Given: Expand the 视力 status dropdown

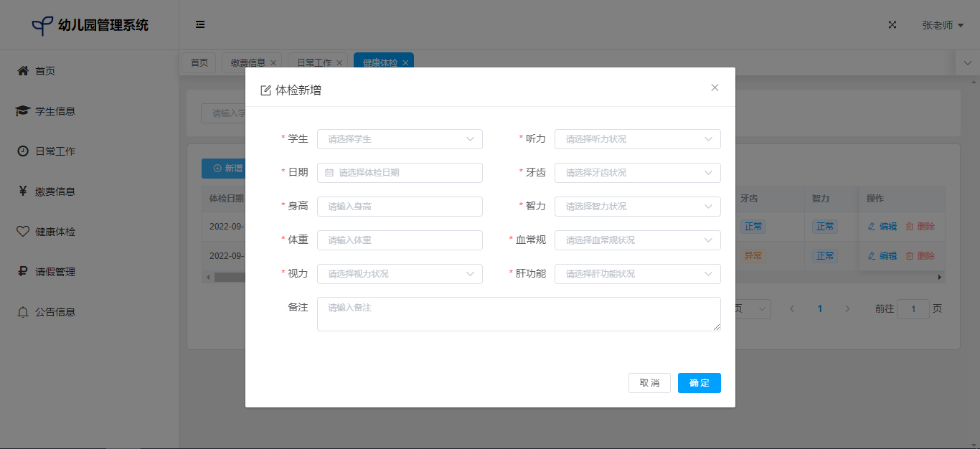Looking at the screenshot, I should pyautogui.click(x=400, y=274).
